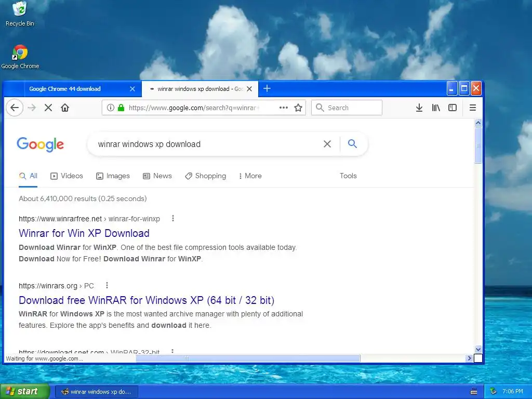This screenshot has width=532, height=399.
Task: Click the blue Google search magnifier button
Action: click(352, 143)
